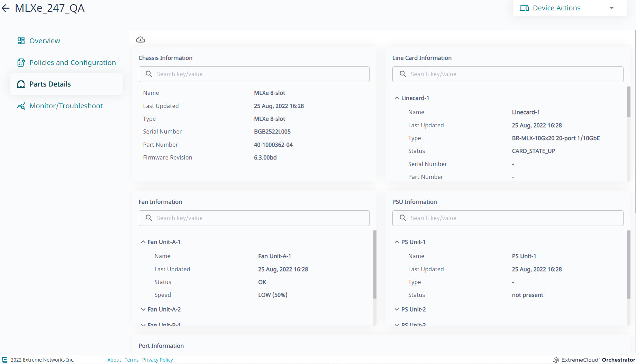The image size is (636, 364).
Task: Select the PS Unit-1 'not present' status
Action: (x=528, y=295)
